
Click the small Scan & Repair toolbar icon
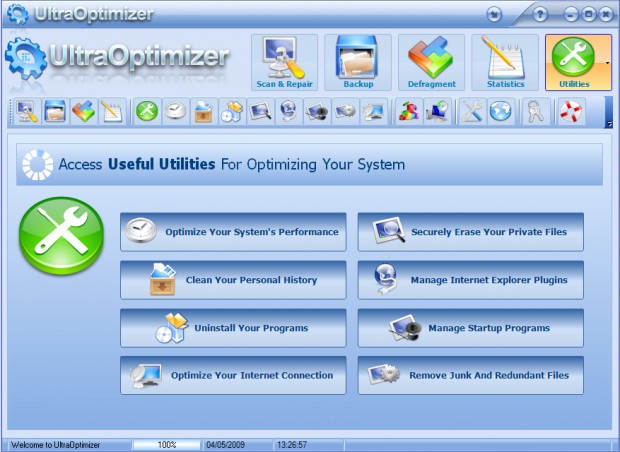(x=27, y=111)
